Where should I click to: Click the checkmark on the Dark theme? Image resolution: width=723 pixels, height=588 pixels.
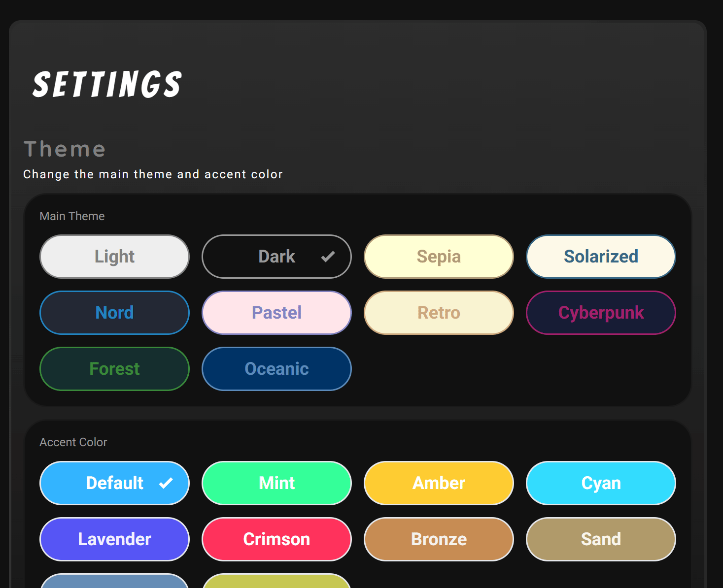tap(328, 257)
